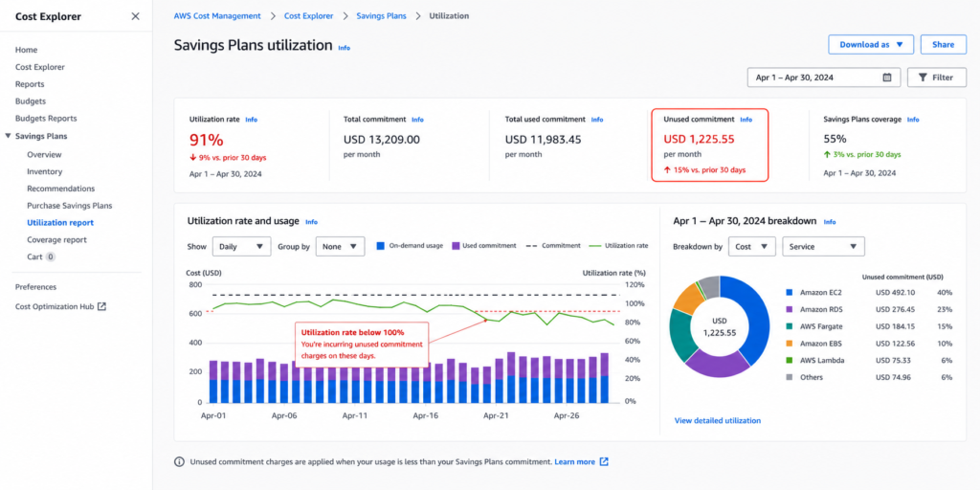Open the Service breakdown dropdown
The height and width of the screenshot is (490, 980).
tap(823, 246)
